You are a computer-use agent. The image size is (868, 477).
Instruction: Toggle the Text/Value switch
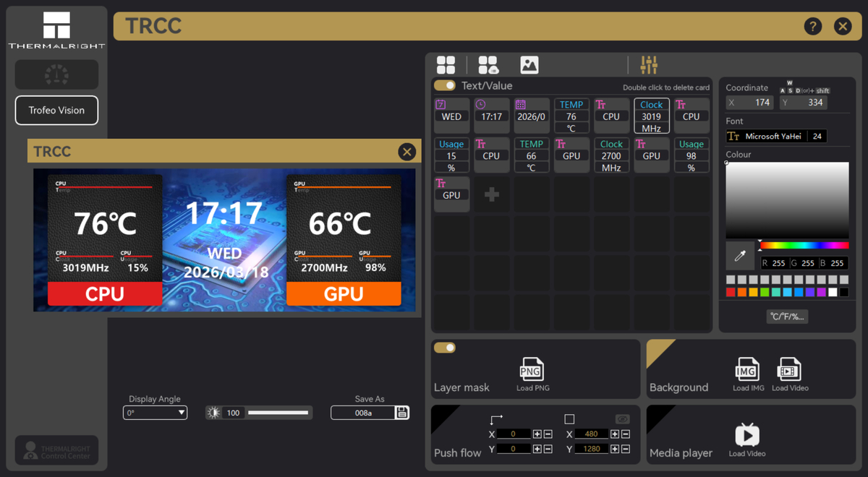pos(445,85)
